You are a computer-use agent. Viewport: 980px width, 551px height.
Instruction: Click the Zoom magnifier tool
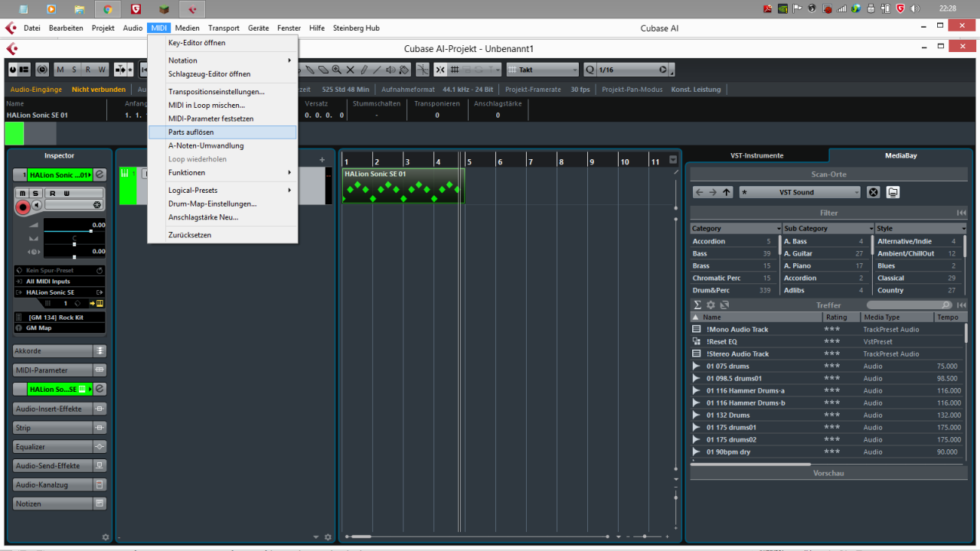pos(337,70)
